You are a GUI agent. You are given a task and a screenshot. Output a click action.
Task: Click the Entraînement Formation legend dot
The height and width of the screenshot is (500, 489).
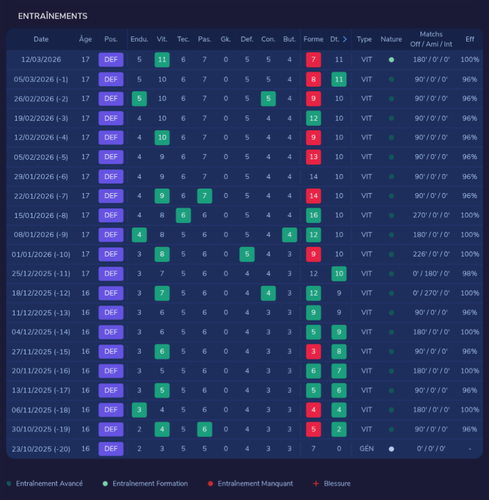point(105,484)
